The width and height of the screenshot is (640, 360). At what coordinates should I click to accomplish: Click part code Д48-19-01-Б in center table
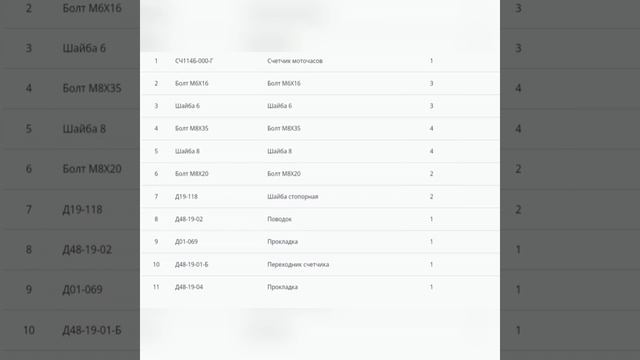[191, 264]
